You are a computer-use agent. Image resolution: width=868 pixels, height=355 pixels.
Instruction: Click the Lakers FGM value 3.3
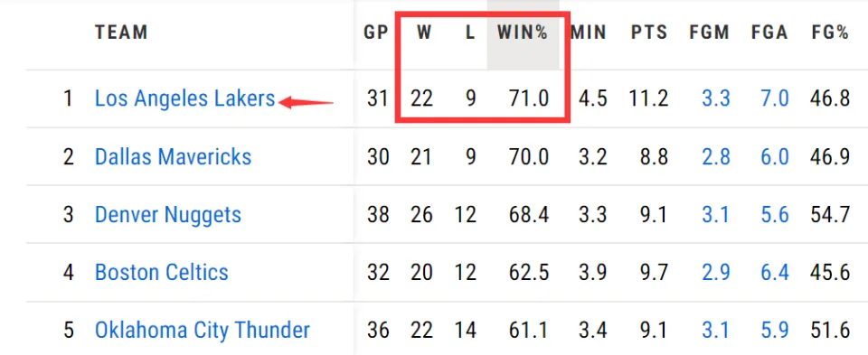point(716,99)
